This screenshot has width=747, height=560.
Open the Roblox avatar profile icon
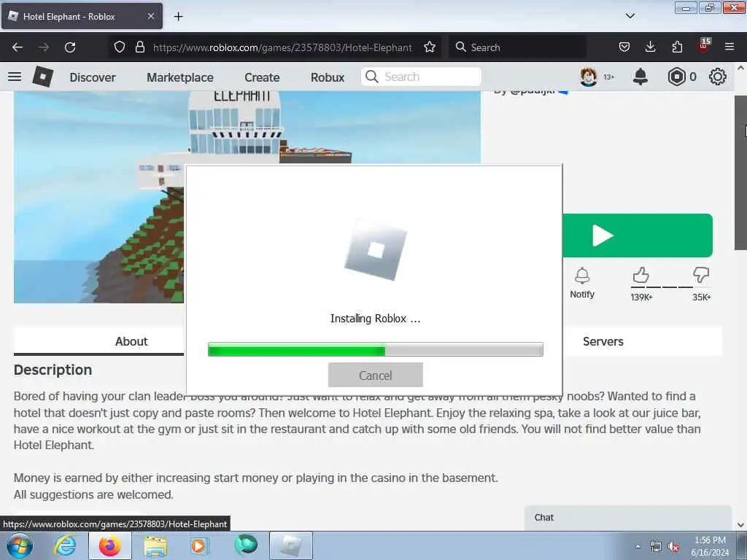coord(589,77)
